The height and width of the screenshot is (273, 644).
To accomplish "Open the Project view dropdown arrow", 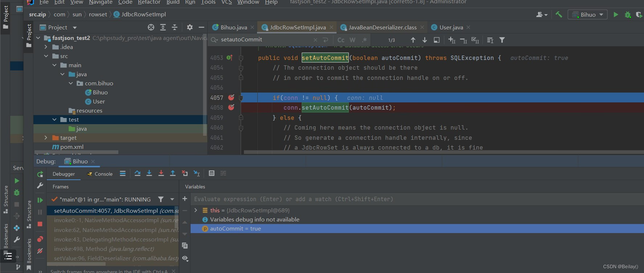I will tap(75, 28).
